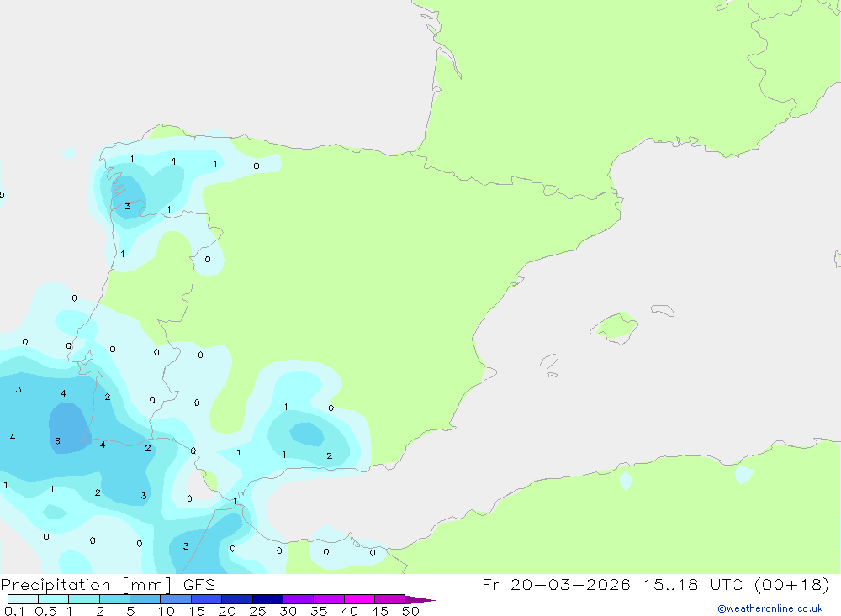The height and width of the screenshot is (616, 841).
Task: Click the '0.5' legend scale label
Action: pos(45,611)
